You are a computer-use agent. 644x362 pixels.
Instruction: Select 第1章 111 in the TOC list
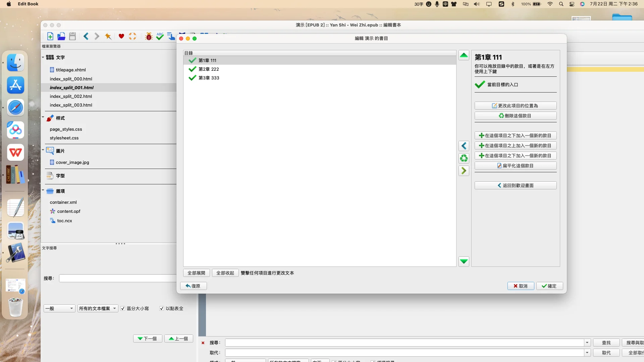coord(320,60)
